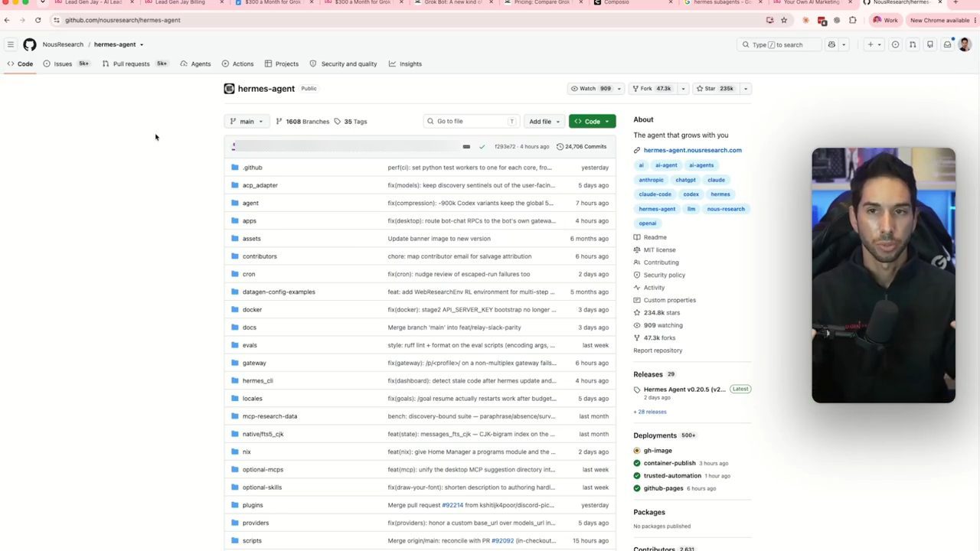Open the MIT license link in About
Viewport: 980px width, 551px height.
(659, 249)
